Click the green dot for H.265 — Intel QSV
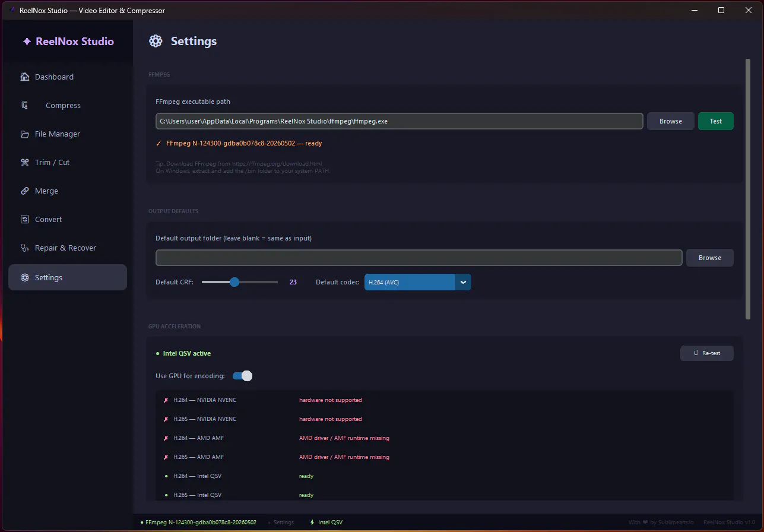The height and width of the screenshot is (532, 764). [x=166, y=495]
